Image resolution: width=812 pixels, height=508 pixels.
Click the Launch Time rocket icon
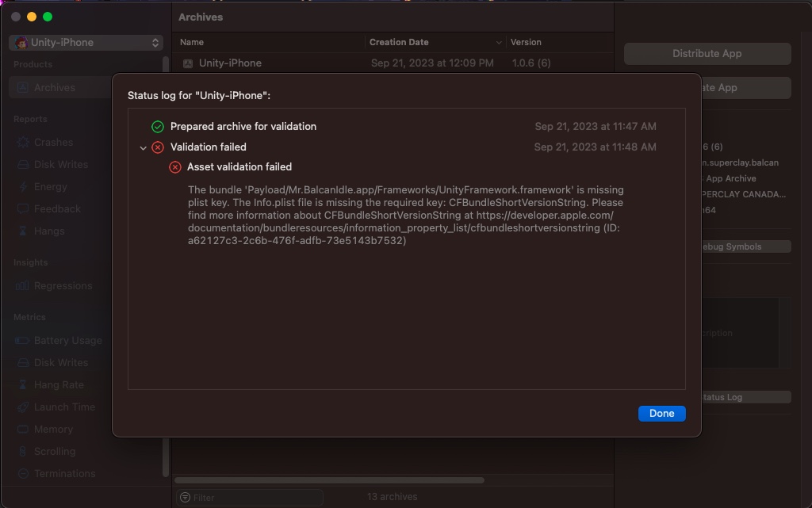tap(23, 407)
